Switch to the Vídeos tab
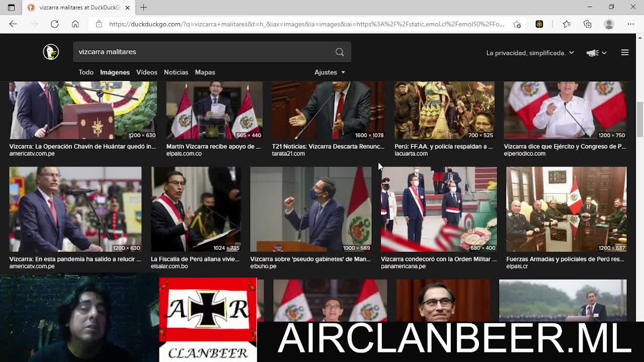644x362 pixels. tap(146, 72)
